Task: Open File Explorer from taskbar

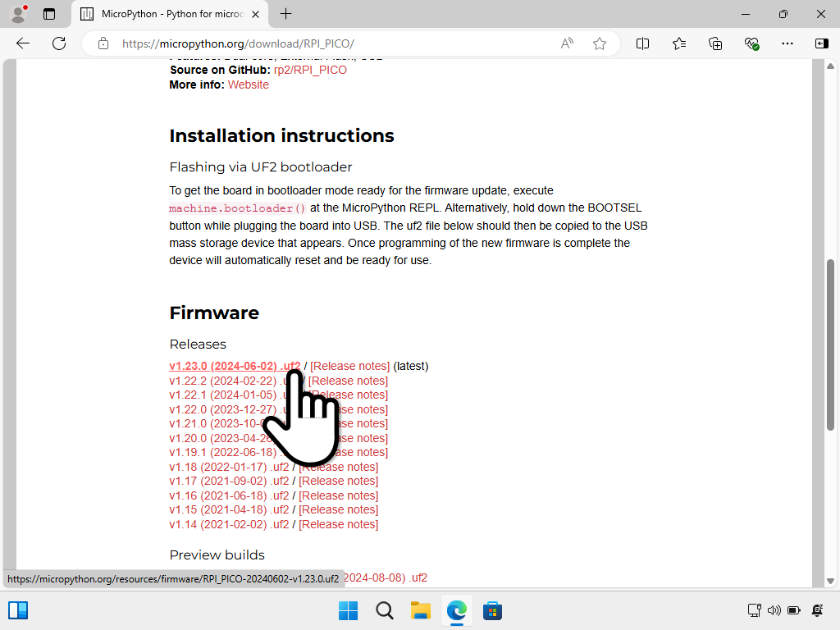Action: 421,610
